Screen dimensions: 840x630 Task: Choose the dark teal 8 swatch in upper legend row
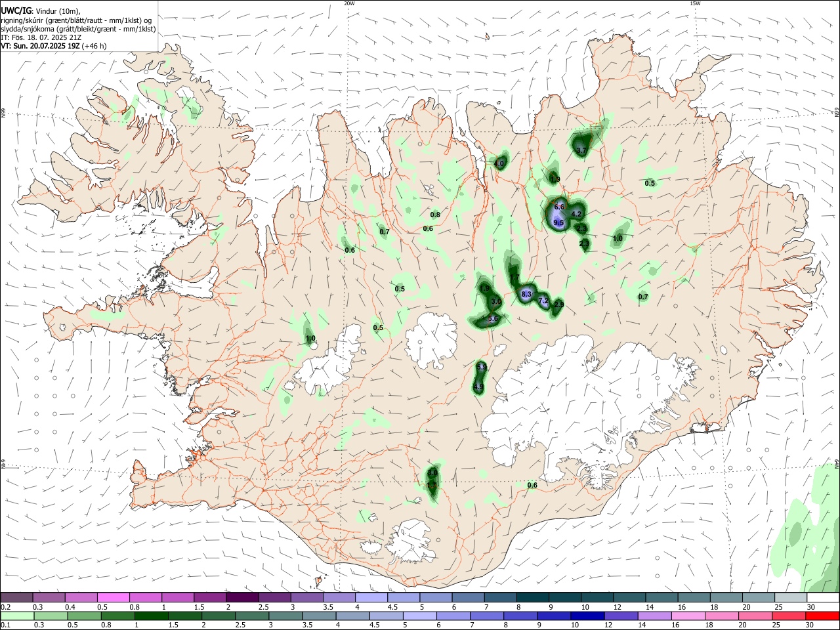point(533,598)
